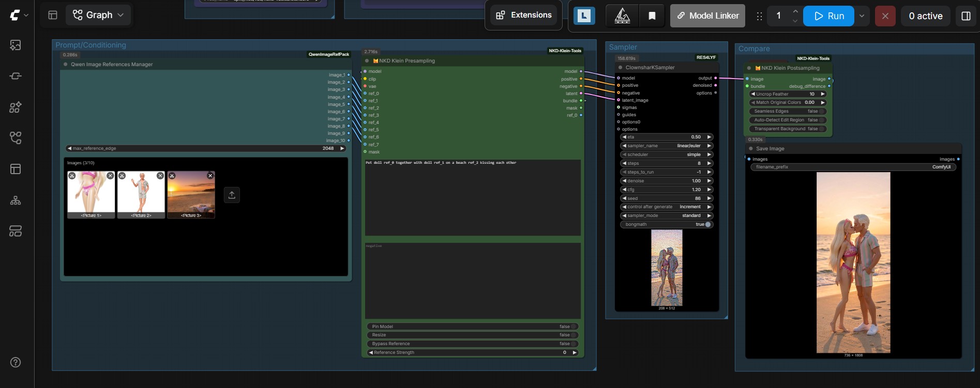Open the hierarchy tree sidebar icon

[16, 200]
